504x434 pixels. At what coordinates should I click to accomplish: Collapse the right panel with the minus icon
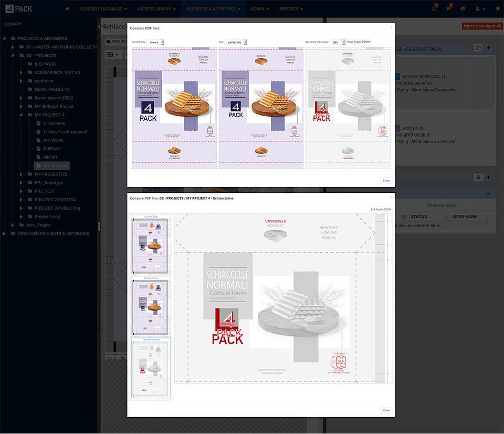489,194
